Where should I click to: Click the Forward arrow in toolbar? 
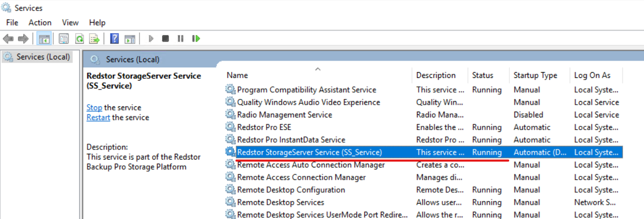click(x=23, y=38)
